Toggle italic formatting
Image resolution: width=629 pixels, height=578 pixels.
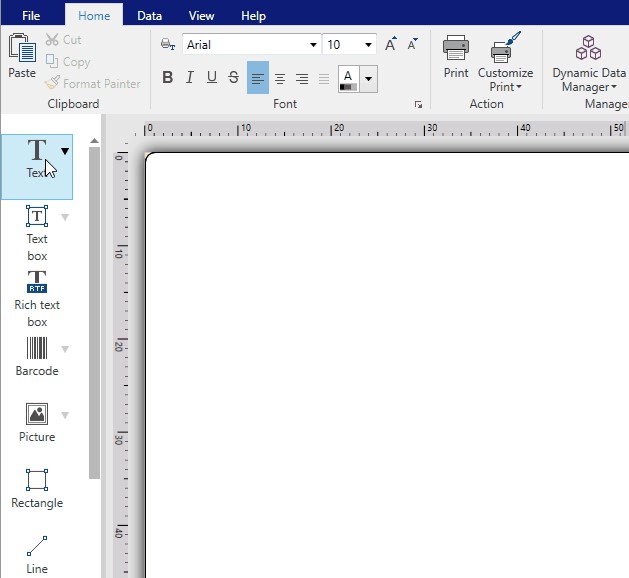click(x=189, y=78)
